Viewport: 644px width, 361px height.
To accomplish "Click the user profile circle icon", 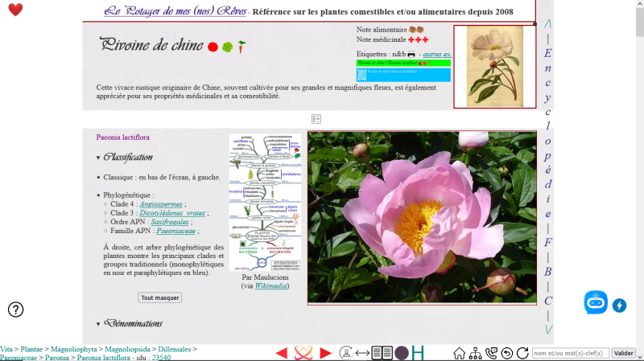I will point(346,353).
